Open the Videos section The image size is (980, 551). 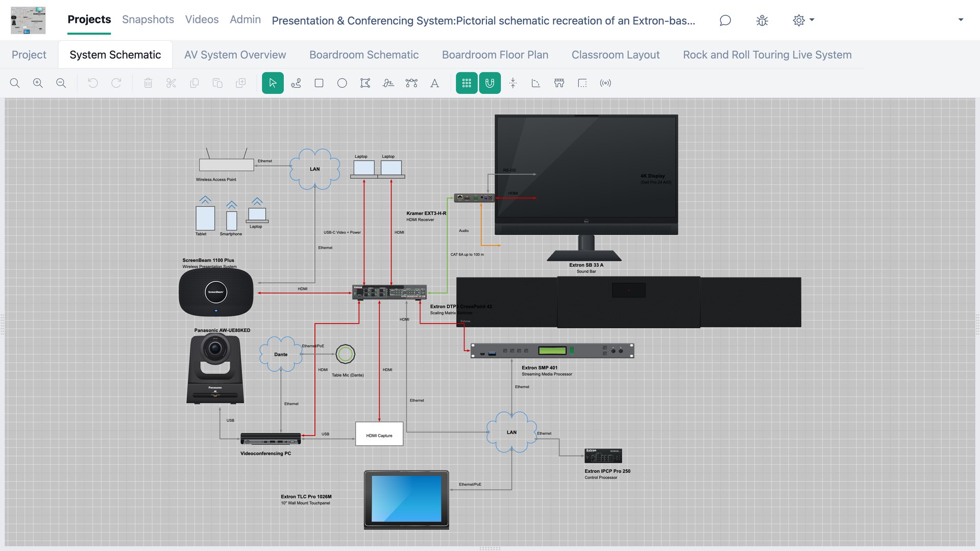pos(202,19)
